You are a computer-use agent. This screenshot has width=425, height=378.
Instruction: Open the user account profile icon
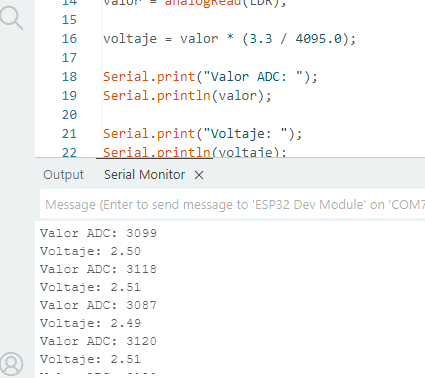tap(12, 364)
